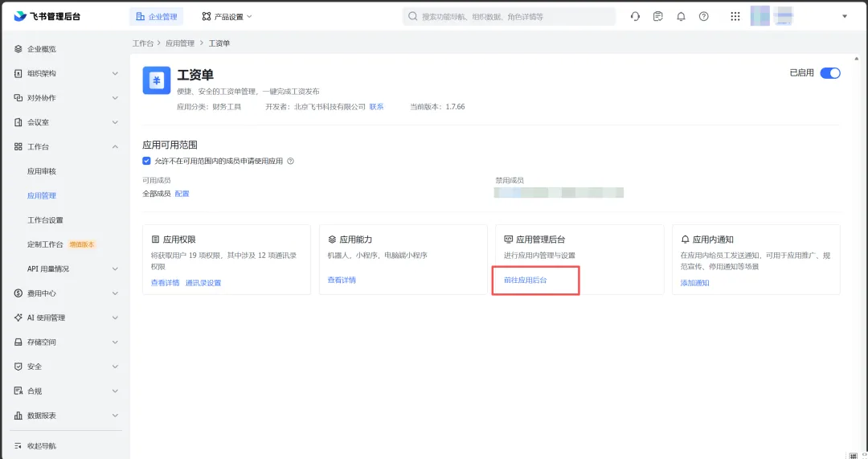Click 工作台 breadcrumb link
The image size is (868, 459).
[x=143, y=43]
